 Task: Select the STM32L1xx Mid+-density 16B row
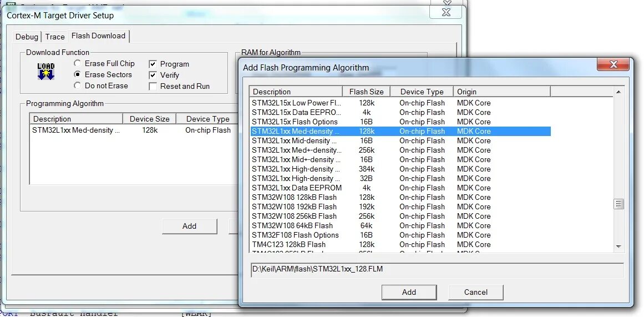tap(400, 159)
